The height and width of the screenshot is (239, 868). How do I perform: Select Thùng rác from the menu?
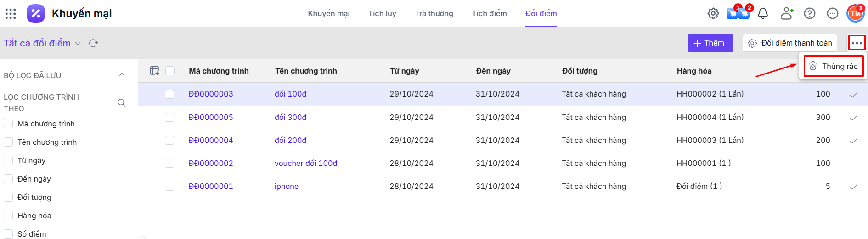point(834,66)
